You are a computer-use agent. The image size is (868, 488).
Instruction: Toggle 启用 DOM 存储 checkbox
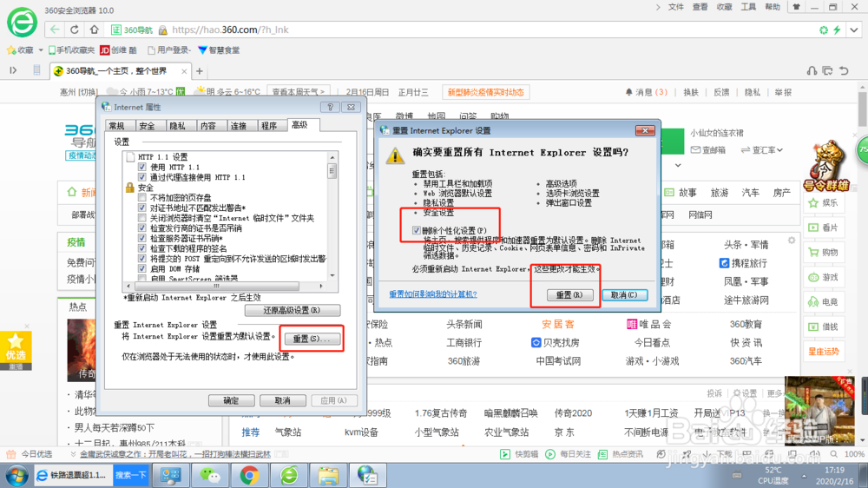142,268
